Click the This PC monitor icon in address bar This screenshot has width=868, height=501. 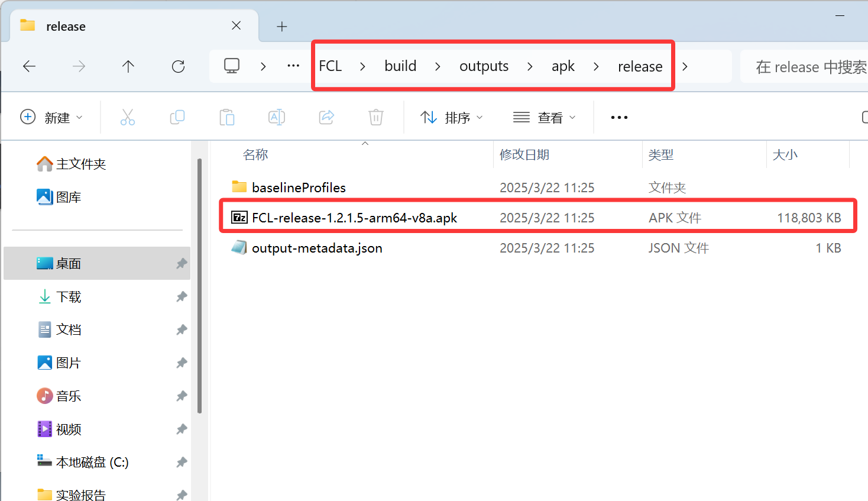coord(232,66)
